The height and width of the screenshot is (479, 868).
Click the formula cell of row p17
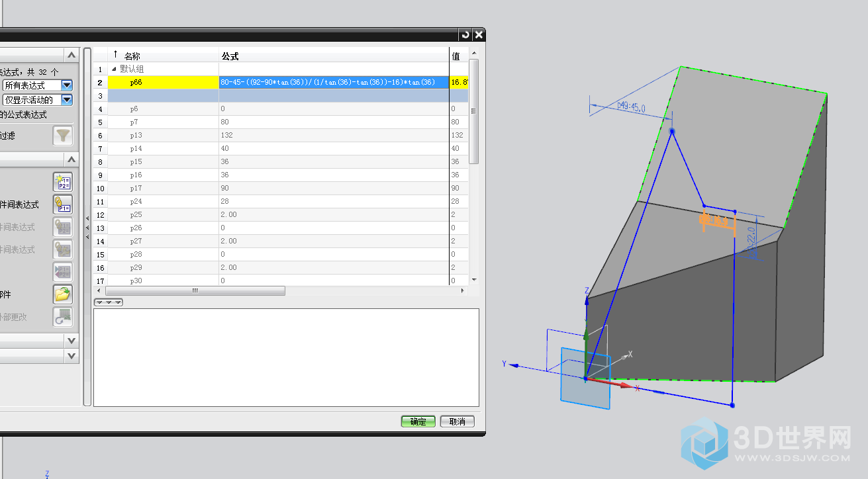334,188
